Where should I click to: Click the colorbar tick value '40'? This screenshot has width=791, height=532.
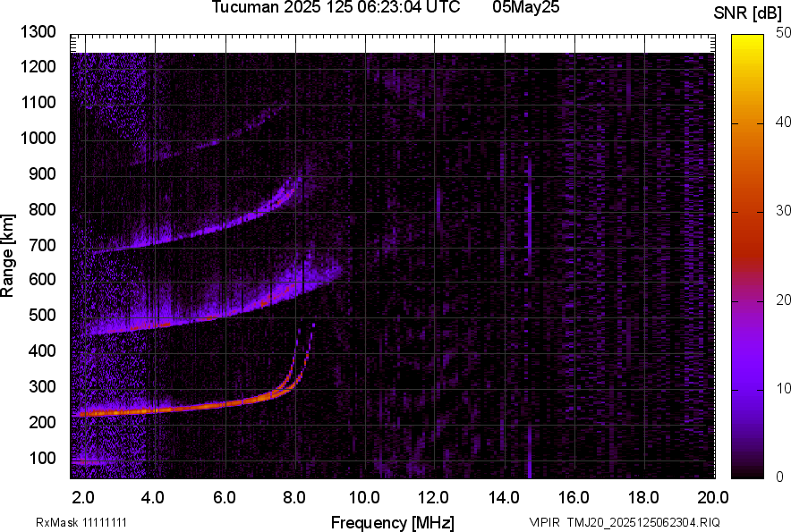tap(784, 122)
